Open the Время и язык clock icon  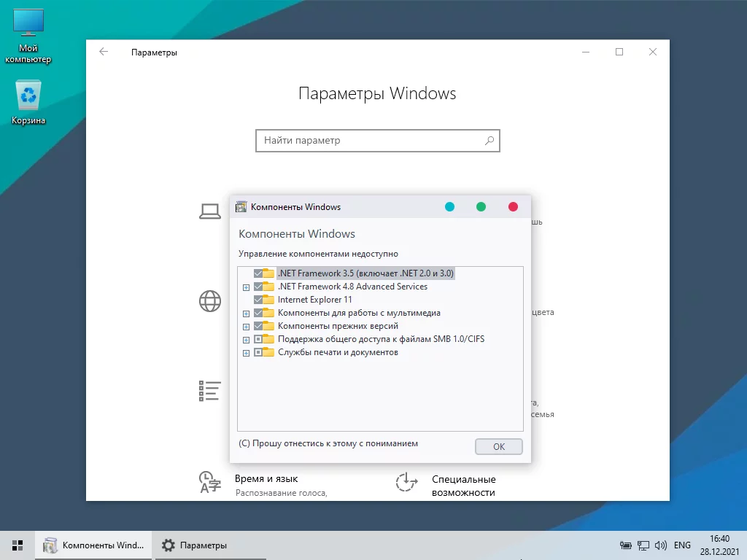209,482
